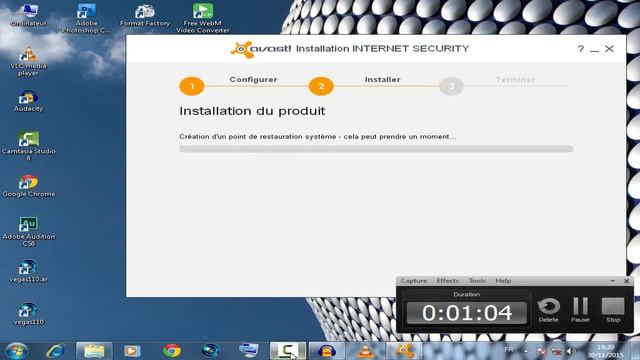This screenshot has height=360, width=640.
Task: Open the Help menu in recorder
Action: point(503,281)
